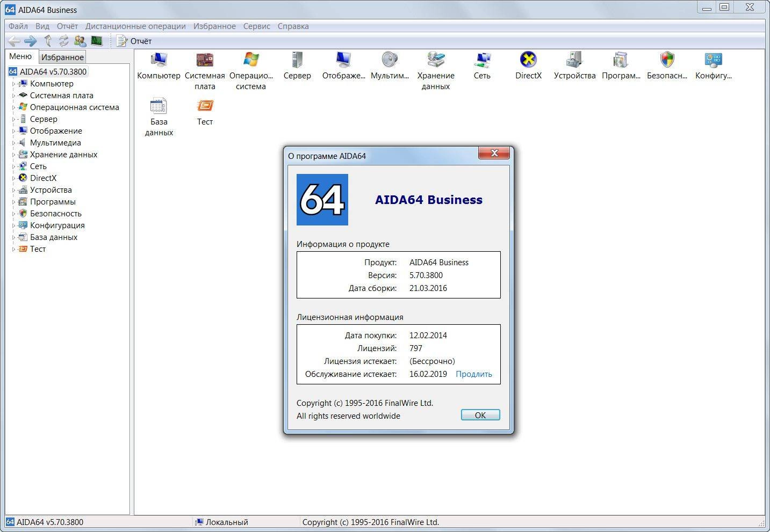Expand the Операционная система tree node
Image resolution: width=770 pixels, height=532 pixels.
(14, 107)
